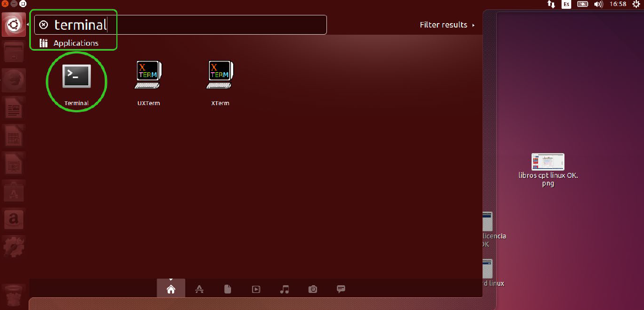Switch to the Video lens
This screenshot has width=644, height=310.
[x=256, y=289]
